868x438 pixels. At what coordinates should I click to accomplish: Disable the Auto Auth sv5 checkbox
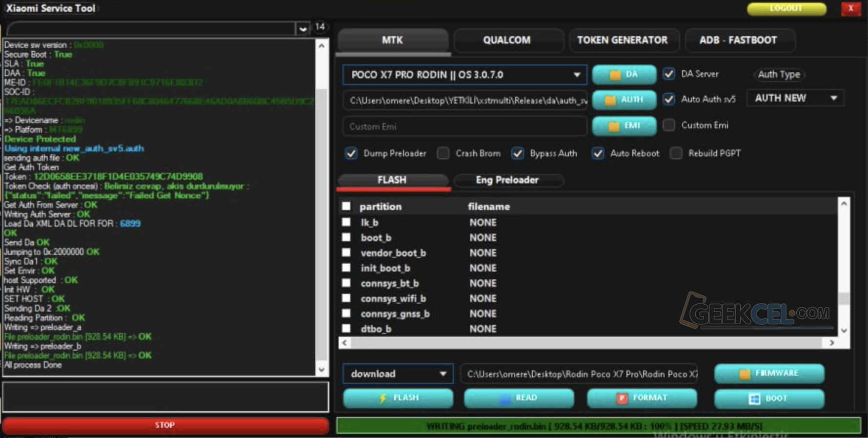coord(669,99)
